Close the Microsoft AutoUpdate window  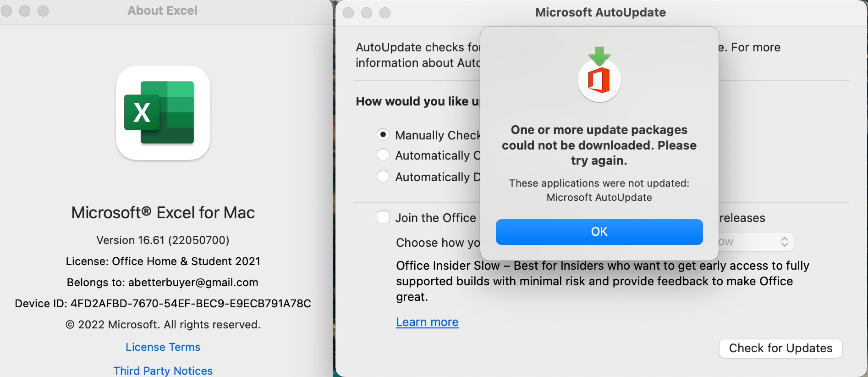pos(348,13)
